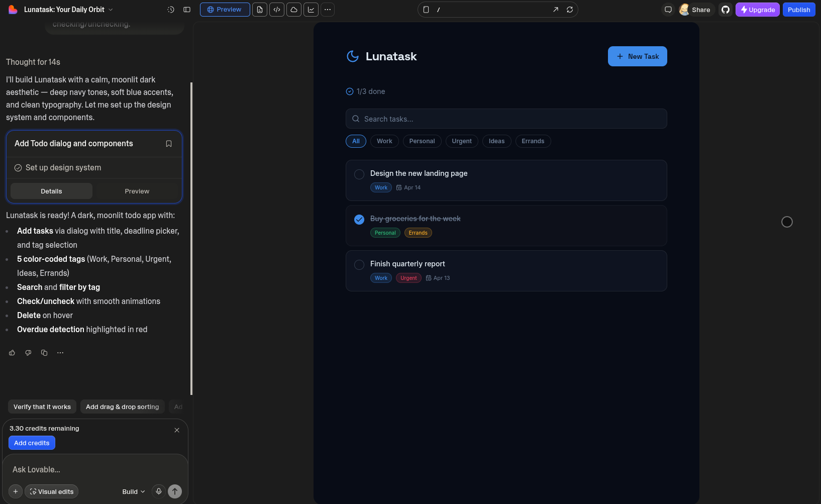This screenshot has height=504, width=821.
Task: Open the comments chat icon
Action: click(x=668, y=10)
